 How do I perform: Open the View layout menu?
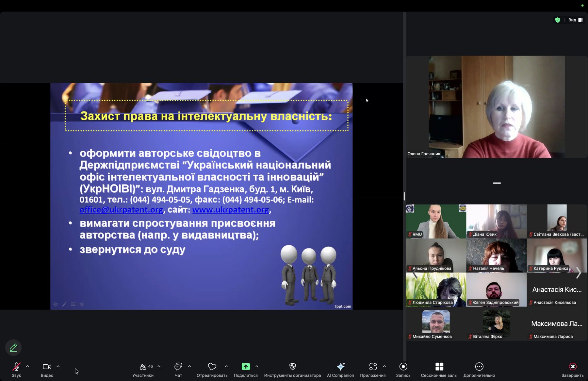(575, 20)
